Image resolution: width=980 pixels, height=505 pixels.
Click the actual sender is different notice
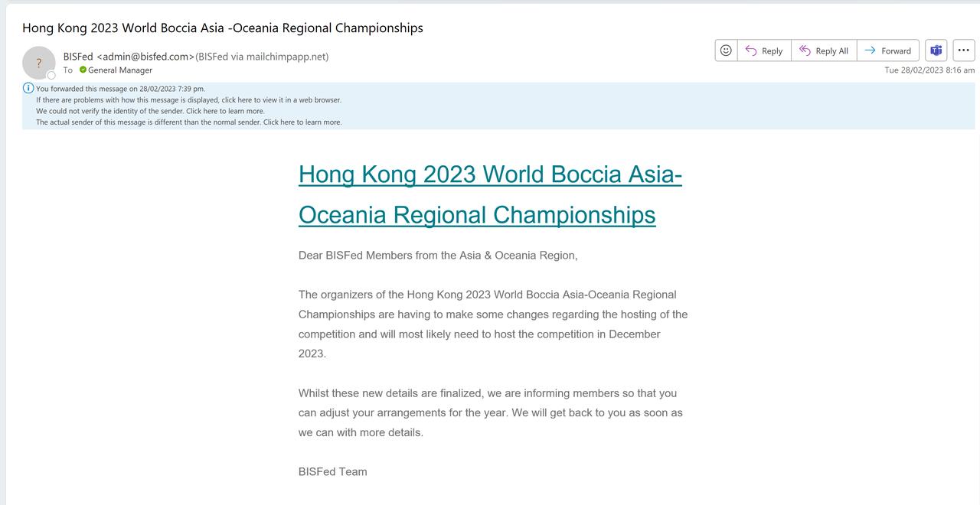point(188,122)
